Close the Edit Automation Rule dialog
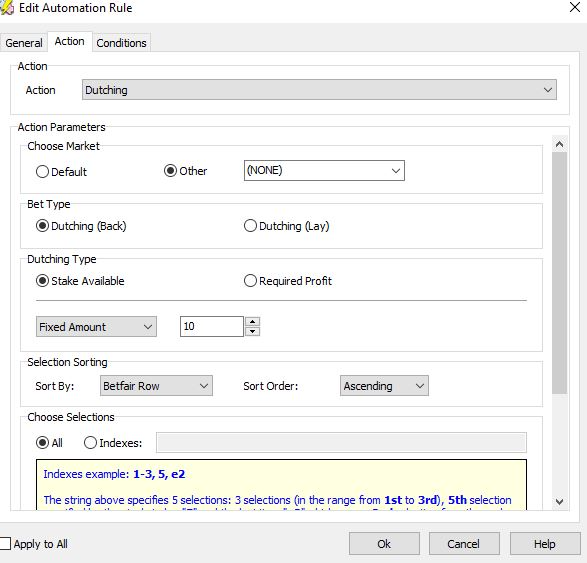The height and width of the screenshot is (563, 587). click(x=575, y=7)
